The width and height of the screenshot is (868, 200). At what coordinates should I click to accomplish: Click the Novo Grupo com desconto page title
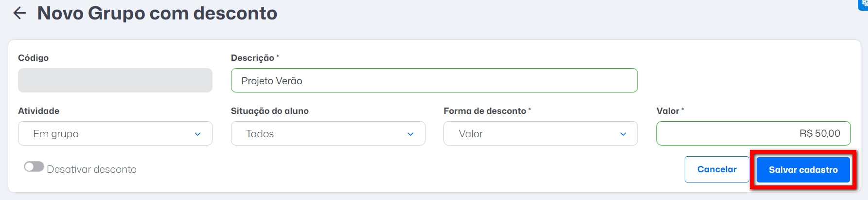pyautogui.click(x=157, y=13)
